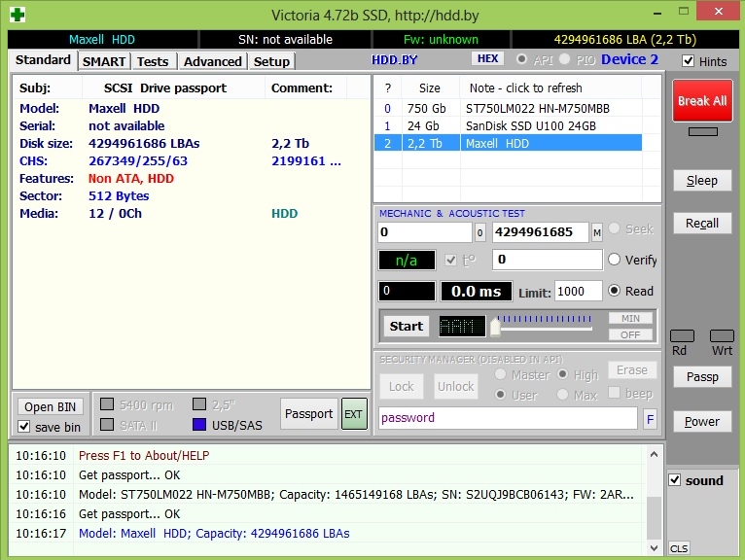
Task: Select the Max security radio button
Action: [562, 394]
